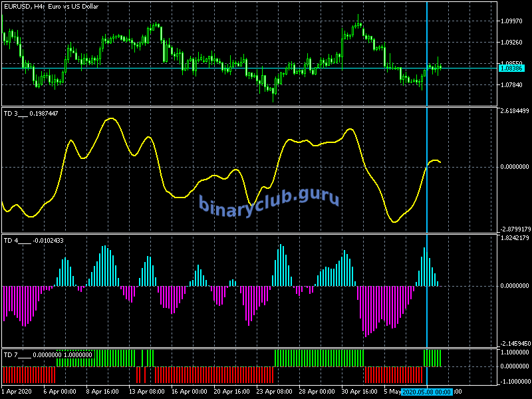The width and height of the screenshot is (532, 399).
Task: Click the 13 Apr 08:00 time label
Action: click(146, 392)
